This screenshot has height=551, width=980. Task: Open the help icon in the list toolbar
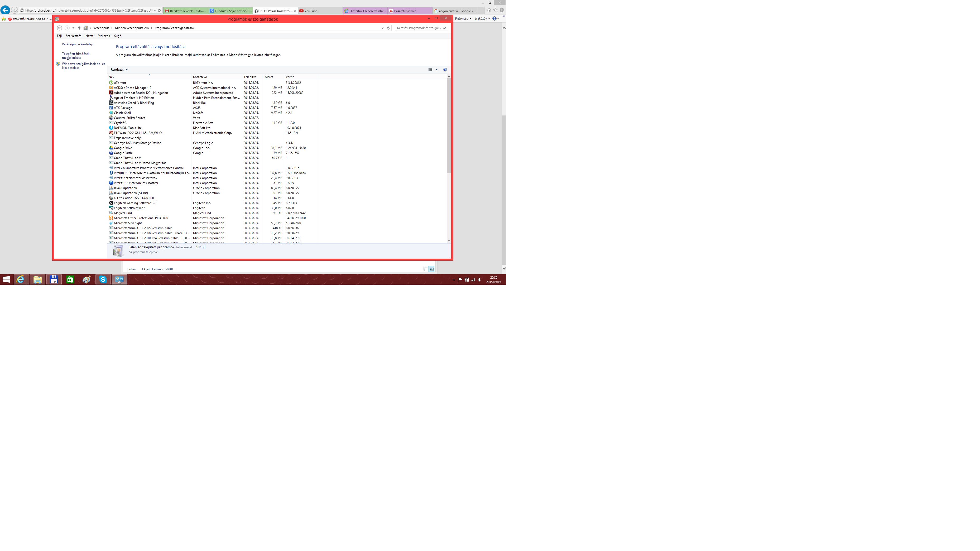445,70
